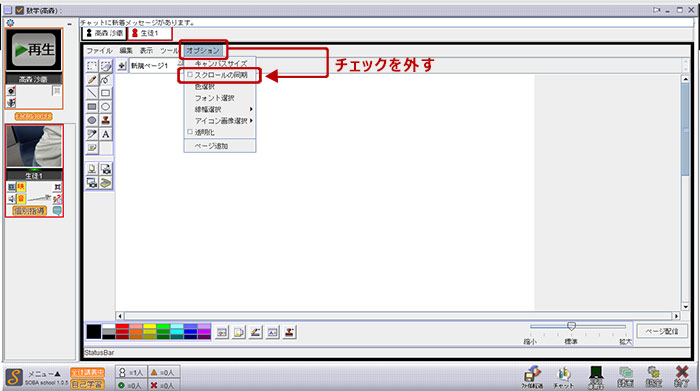Click the ページ配信 button
Screen dimensions: 700x391
click(x=662, y=331)
